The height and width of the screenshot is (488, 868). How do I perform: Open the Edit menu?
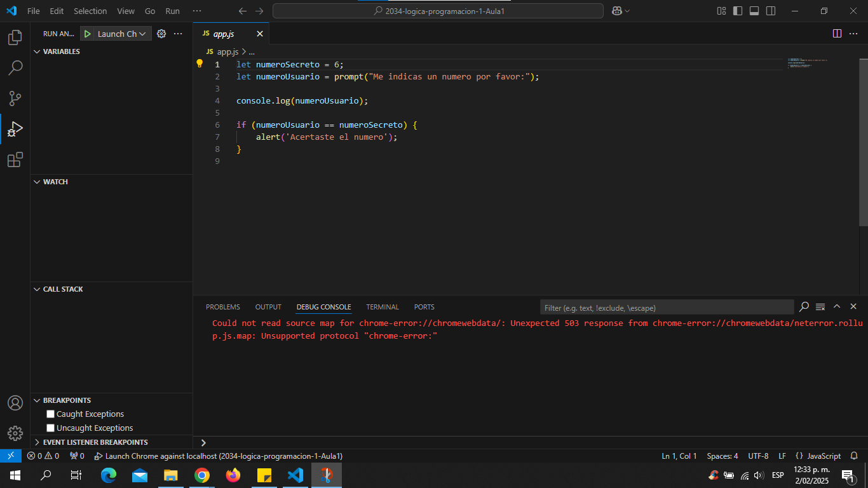point(57,11)
